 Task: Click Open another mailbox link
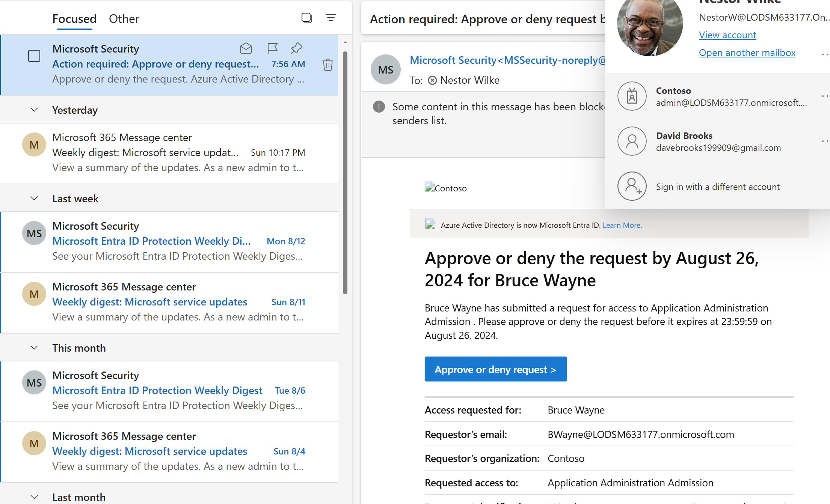(747, 53)
